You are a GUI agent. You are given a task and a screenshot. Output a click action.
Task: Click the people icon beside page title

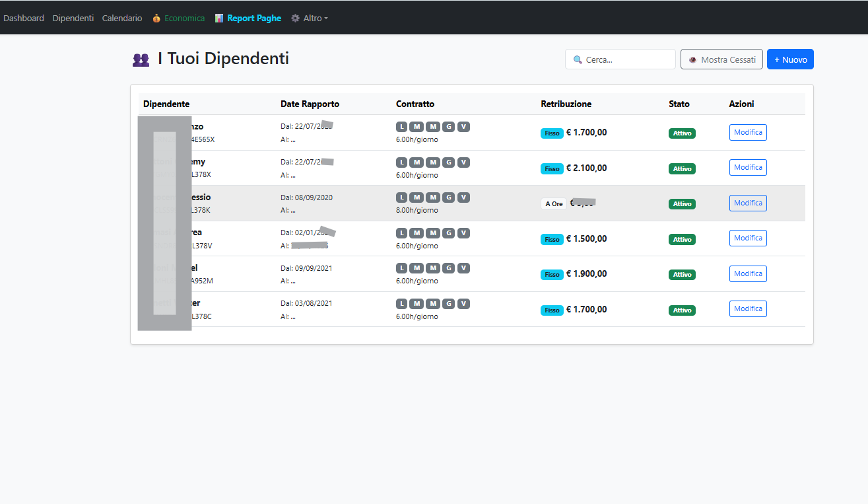tap(141, 59)
